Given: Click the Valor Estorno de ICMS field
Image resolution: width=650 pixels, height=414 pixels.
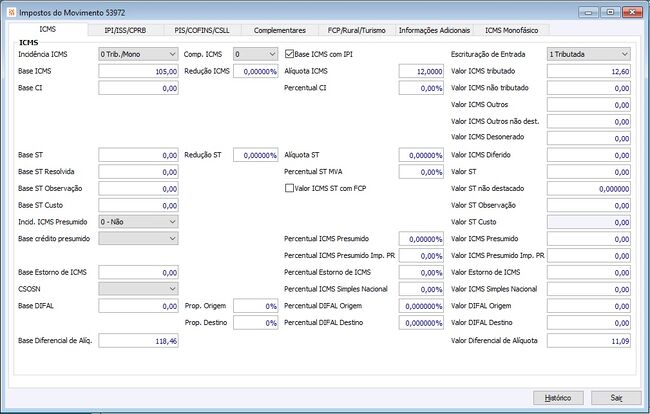Looking at the screenshot, I should click(589, 272).
